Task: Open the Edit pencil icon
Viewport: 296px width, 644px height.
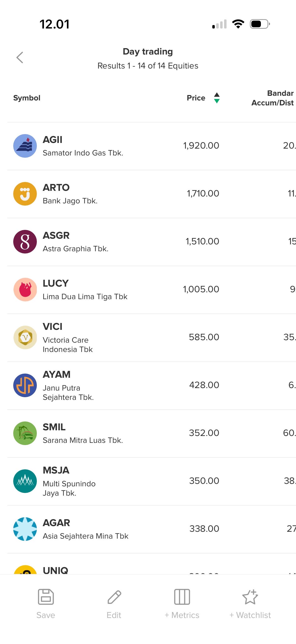Action: (114, 597)
